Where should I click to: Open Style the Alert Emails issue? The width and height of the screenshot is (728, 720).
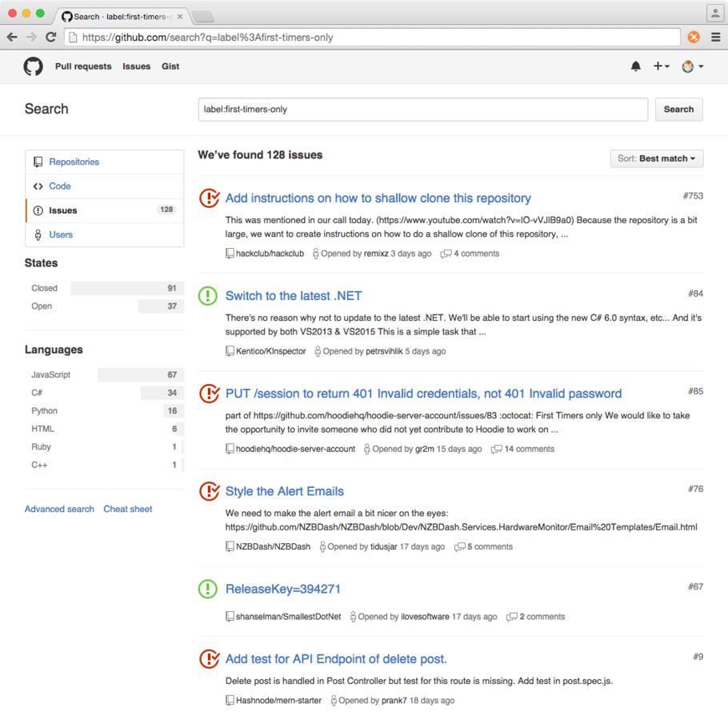click(x=285, y=492)
